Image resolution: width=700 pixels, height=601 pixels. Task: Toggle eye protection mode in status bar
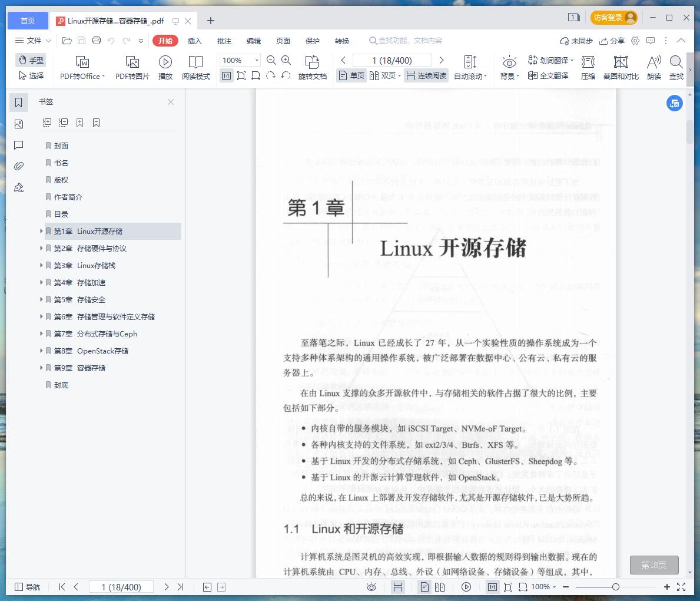(x=371, y=587)
